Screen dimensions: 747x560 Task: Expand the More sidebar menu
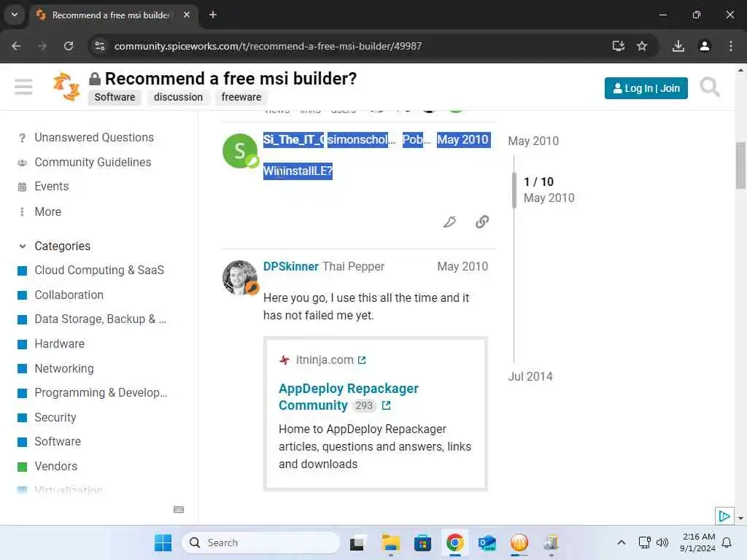coord(47,212)
